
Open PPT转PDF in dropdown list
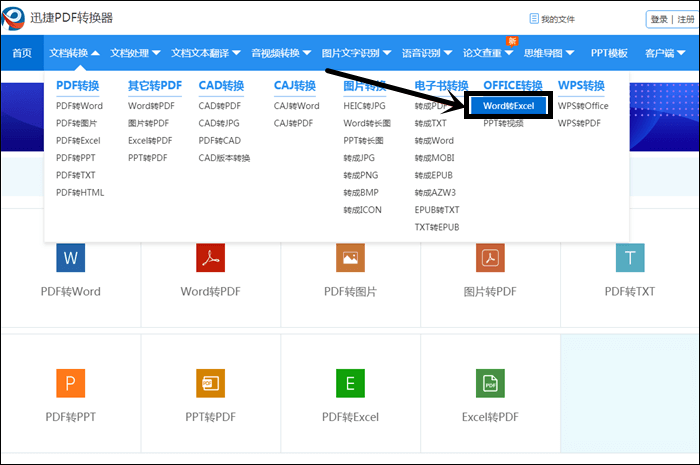point(147,158)
